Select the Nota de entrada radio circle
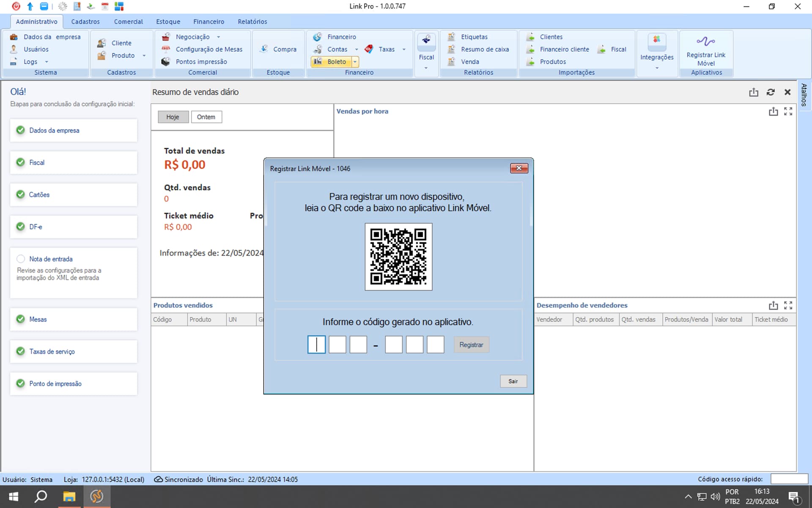The image size is (812, 508). [x=21, y=259]
